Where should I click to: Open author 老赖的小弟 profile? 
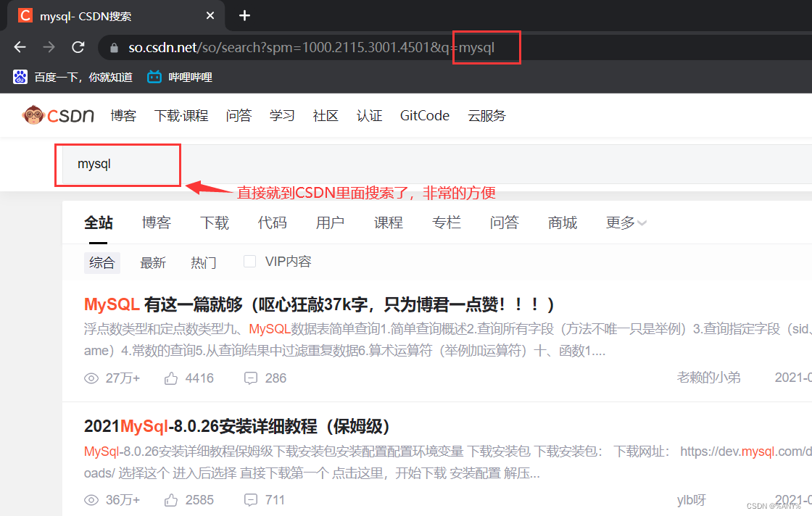[708, 378]
